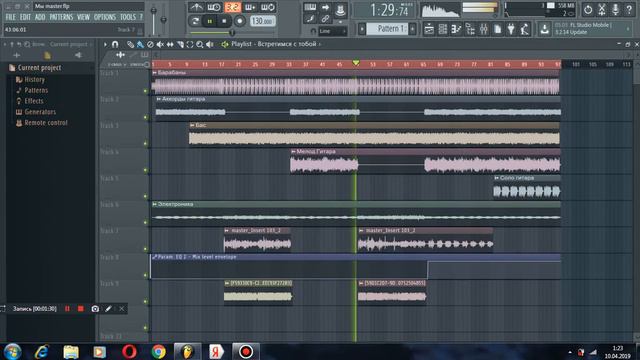Select the Zoom tool in playlist toolbar
Image resolution: width=640 pixels, height=360 pixels.
(200, 44)
